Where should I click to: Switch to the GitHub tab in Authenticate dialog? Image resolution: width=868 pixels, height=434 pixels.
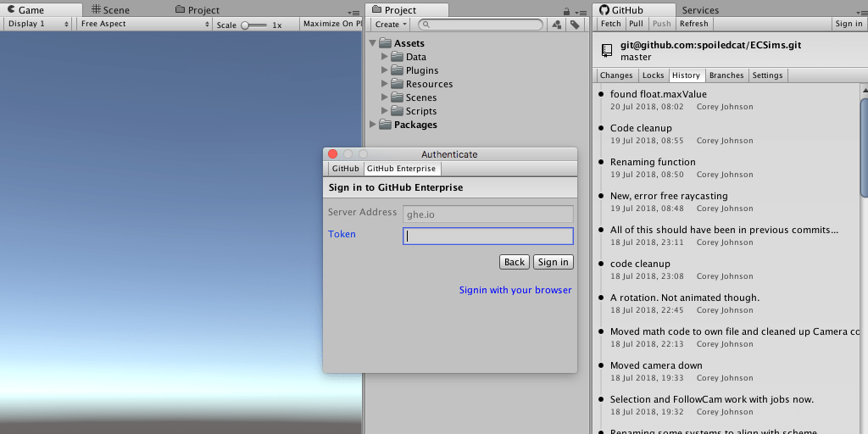[x=345, y=169]
